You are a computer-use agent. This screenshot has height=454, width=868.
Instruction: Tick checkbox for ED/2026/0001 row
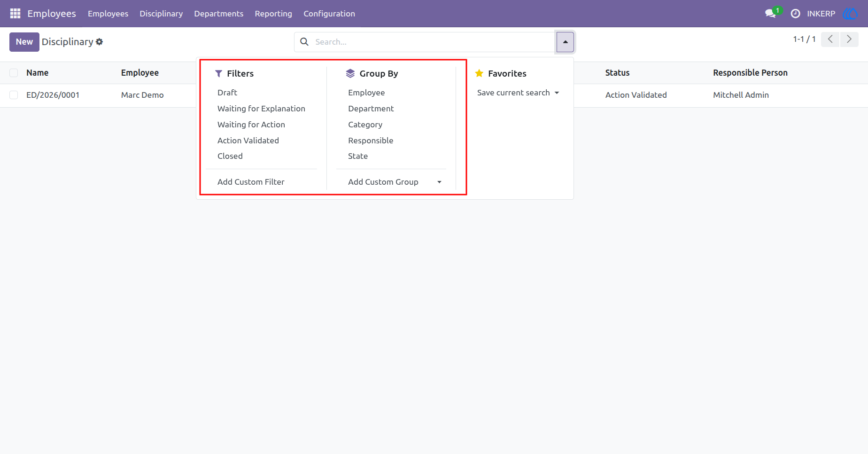tap(14, 95)
